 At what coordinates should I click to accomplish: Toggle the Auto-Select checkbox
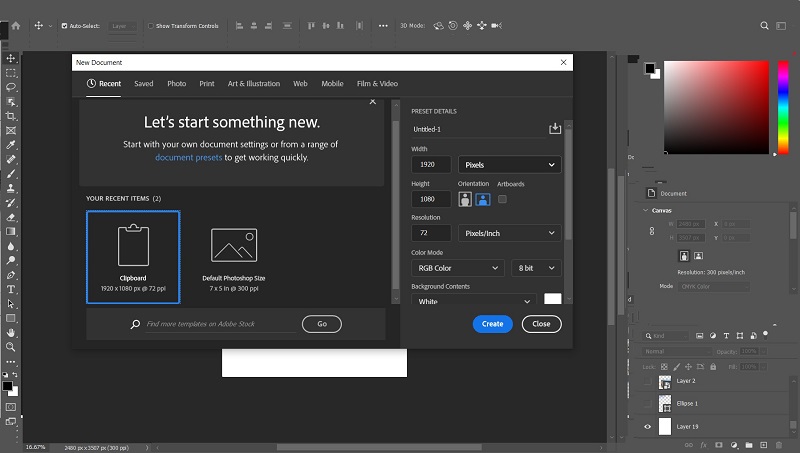point(64,26)
